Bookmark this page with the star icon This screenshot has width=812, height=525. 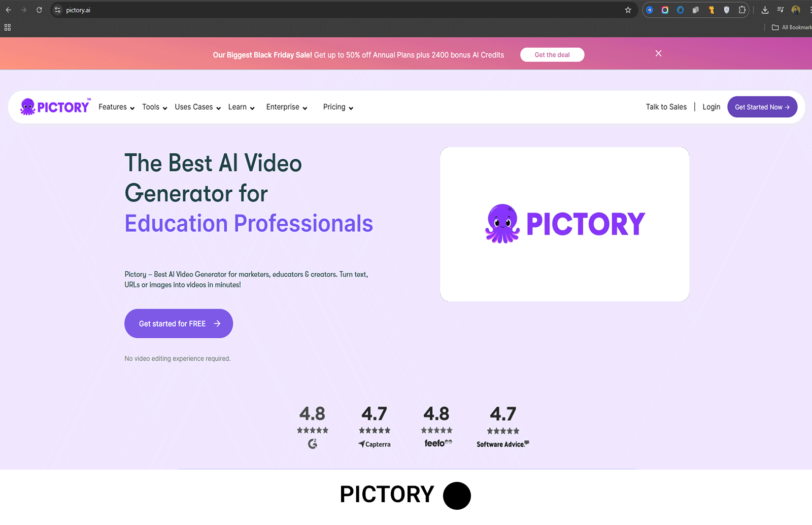[628, 10]
